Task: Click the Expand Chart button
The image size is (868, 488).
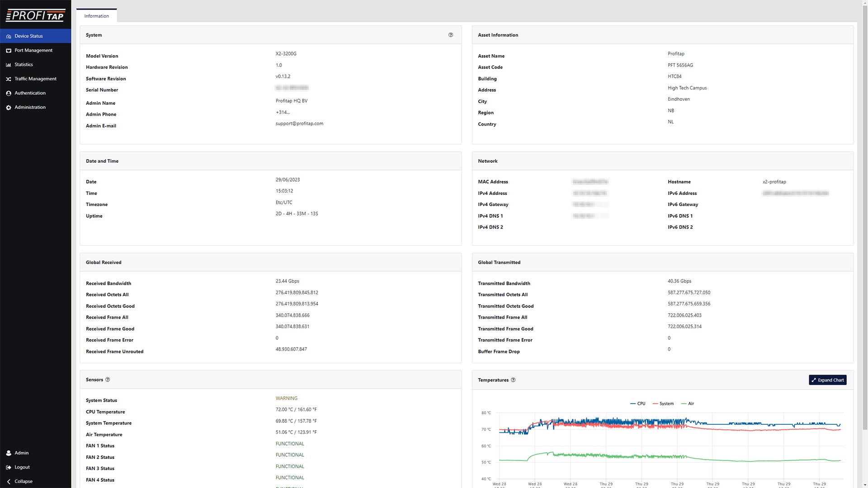Action: (x=828, y=380)
